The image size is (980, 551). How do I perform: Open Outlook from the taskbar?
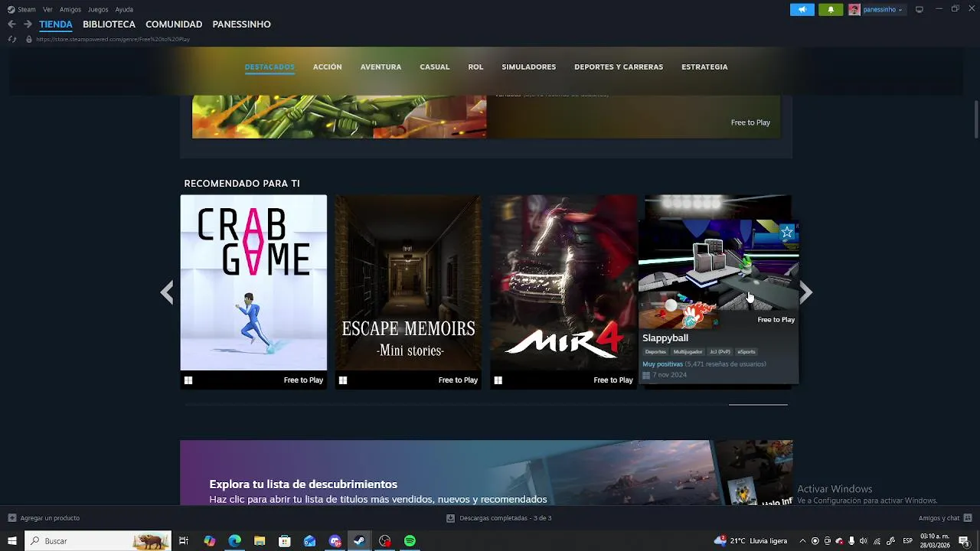tap(309, 541)
